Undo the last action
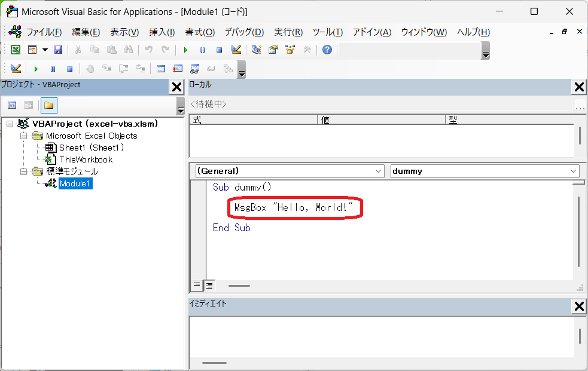The height and width of the screenshot is (371, 588). [x=149, y=50]
